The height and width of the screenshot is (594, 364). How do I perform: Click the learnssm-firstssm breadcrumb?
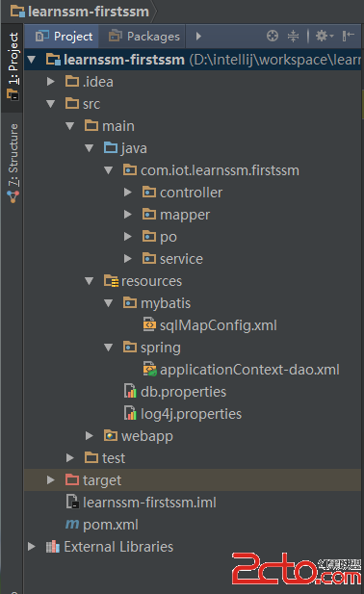80,12
